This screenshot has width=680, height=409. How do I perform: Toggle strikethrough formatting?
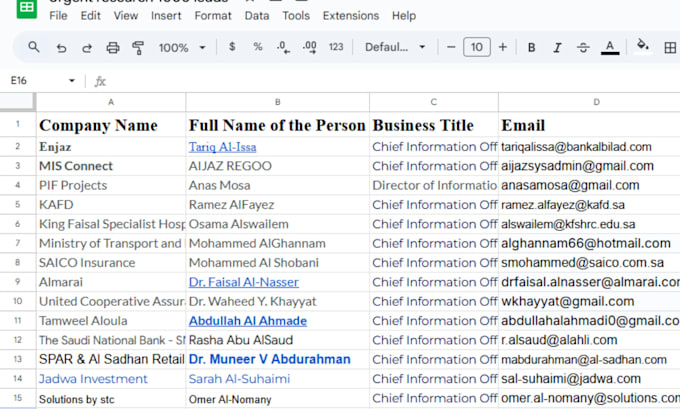tap(583, 47)
